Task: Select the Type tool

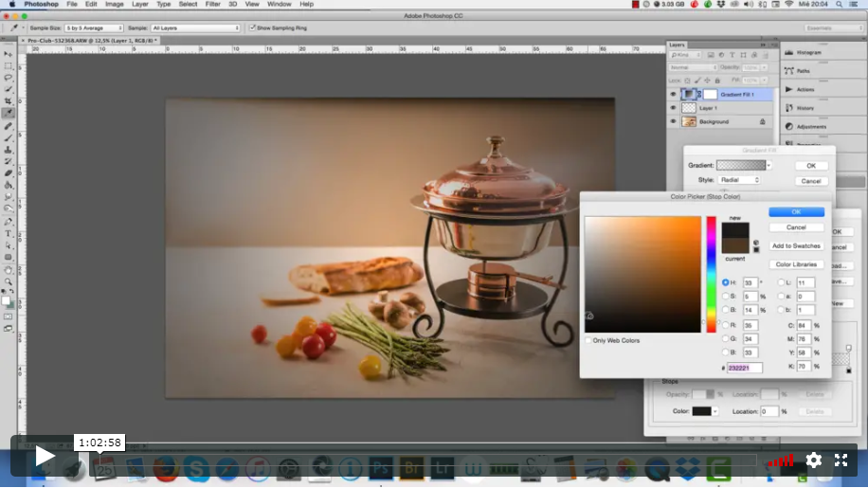Action: pyautogui.click(x=8, y=233)
